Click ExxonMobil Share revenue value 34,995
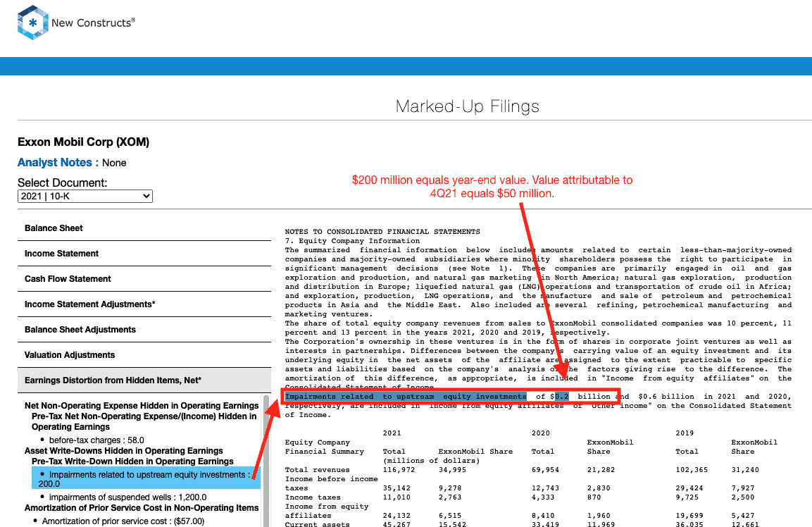Image resolution: width=812 pixels, height=527 pixels. 452,470
